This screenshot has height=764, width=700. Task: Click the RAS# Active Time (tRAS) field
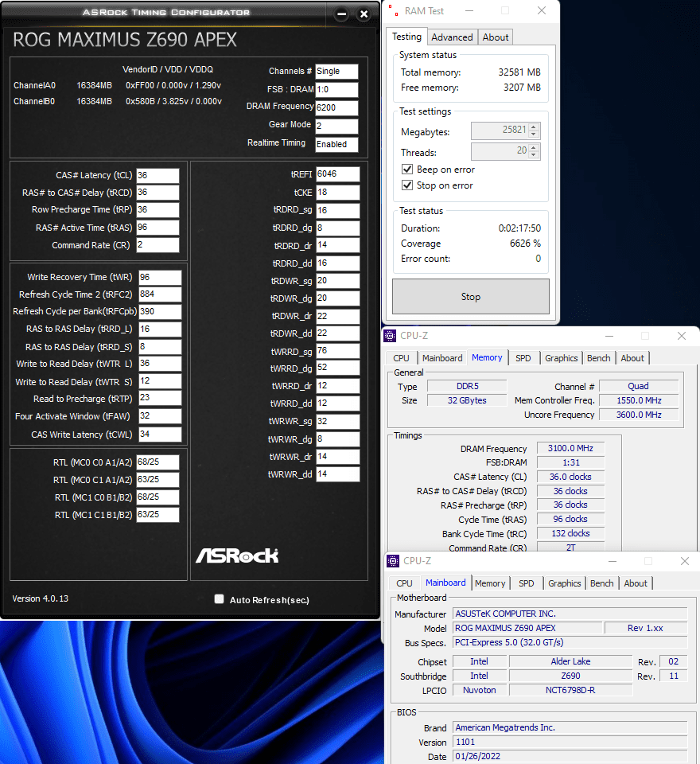157,227
